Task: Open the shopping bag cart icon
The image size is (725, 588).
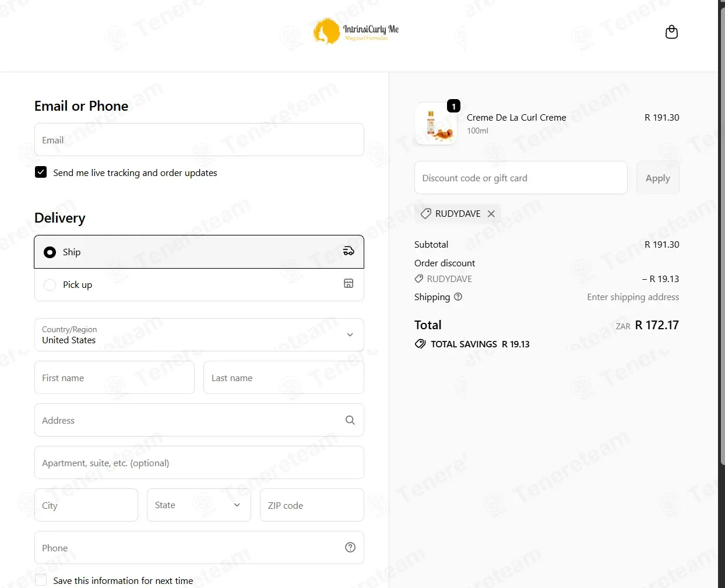Action: coord(671,32)
